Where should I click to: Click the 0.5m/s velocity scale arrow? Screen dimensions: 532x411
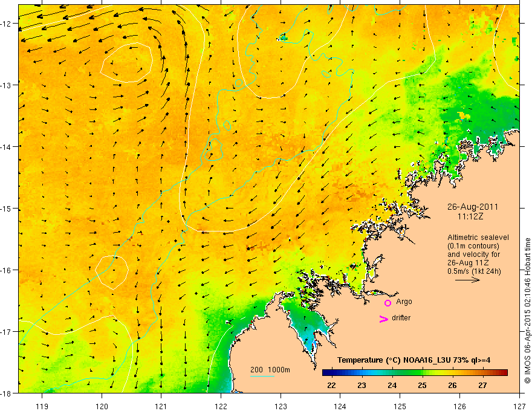[x=467, y=280]
